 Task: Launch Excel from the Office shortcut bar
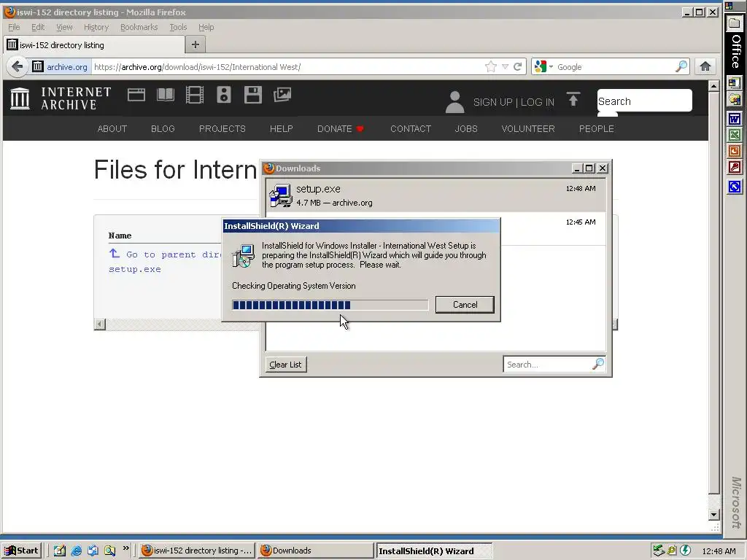pyautogui.click(x=734, y=135)
